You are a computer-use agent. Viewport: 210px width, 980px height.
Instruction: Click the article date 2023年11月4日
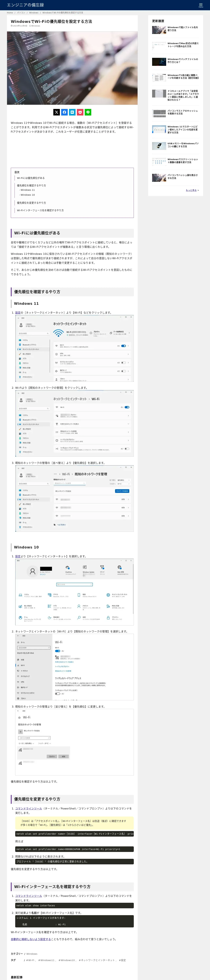[19, 26]
